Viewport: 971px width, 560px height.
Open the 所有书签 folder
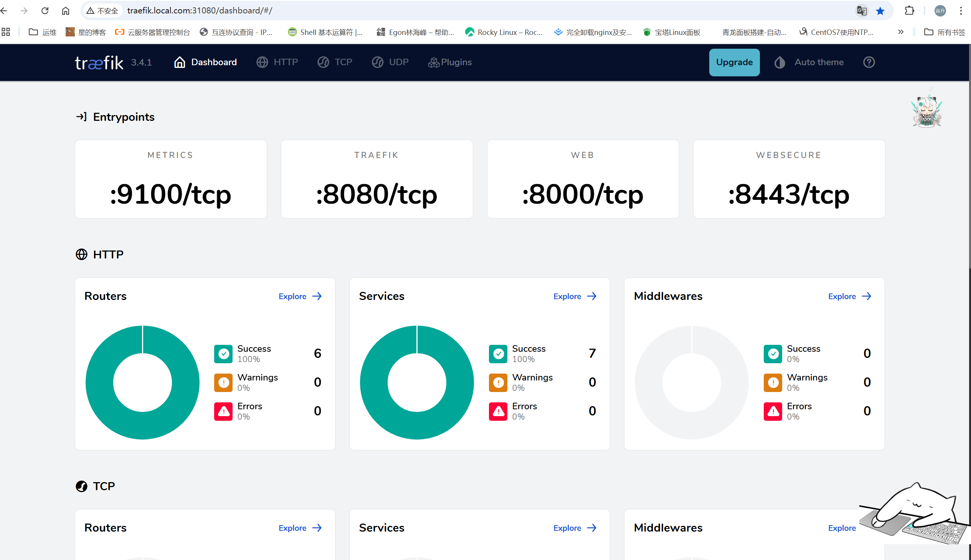click(x=945, y=32)
